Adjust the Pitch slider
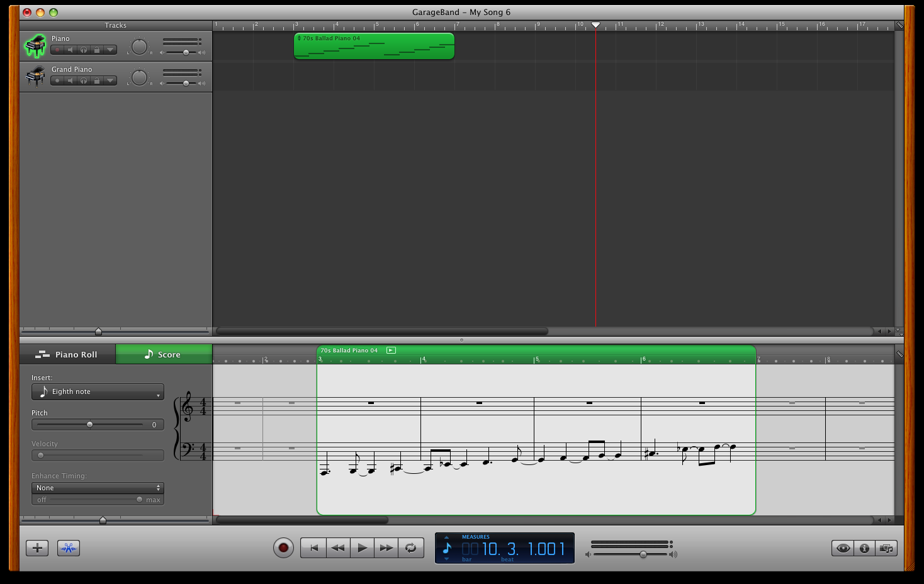Image resolution: width=924 pixels, height=584 pixels. pyautogui.click(x=89, y=425)
